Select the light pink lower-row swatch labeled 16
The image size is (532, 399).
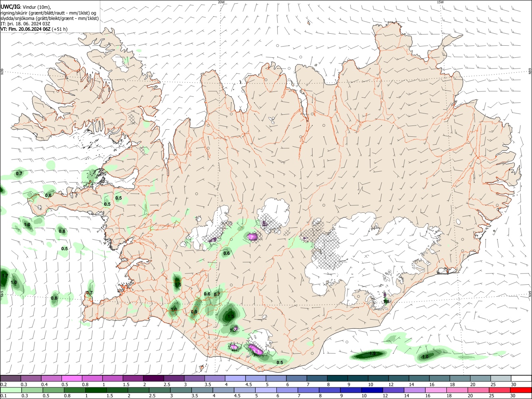435,390
